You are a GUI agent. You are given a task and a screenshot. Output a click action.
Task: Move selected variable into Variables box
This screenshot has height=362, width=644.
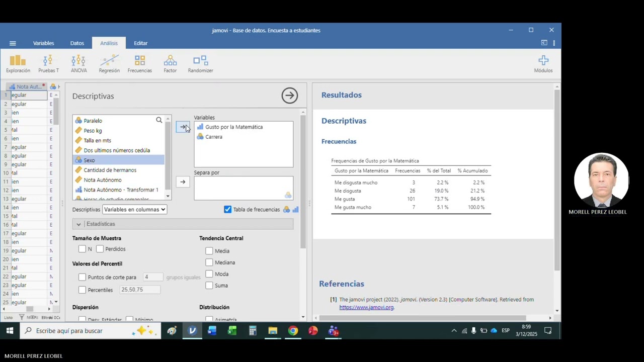tap(183, 127)
